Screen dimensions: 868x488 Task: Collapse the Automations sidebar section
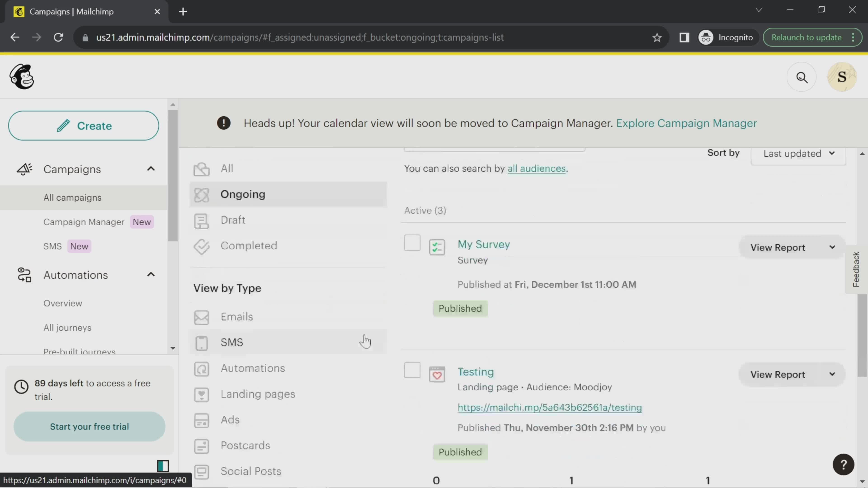point(151,274)
